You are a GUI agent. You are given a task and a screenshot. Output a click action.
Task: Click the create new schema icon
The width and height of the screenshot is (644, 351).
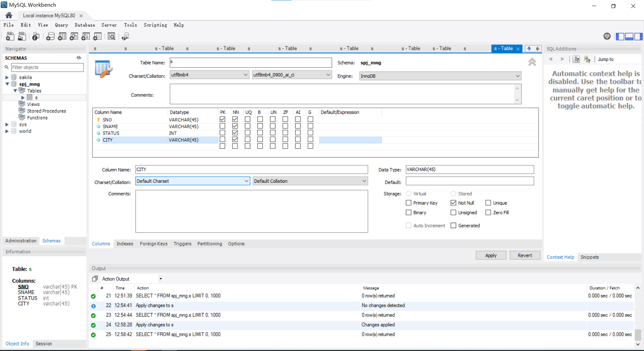50,36
